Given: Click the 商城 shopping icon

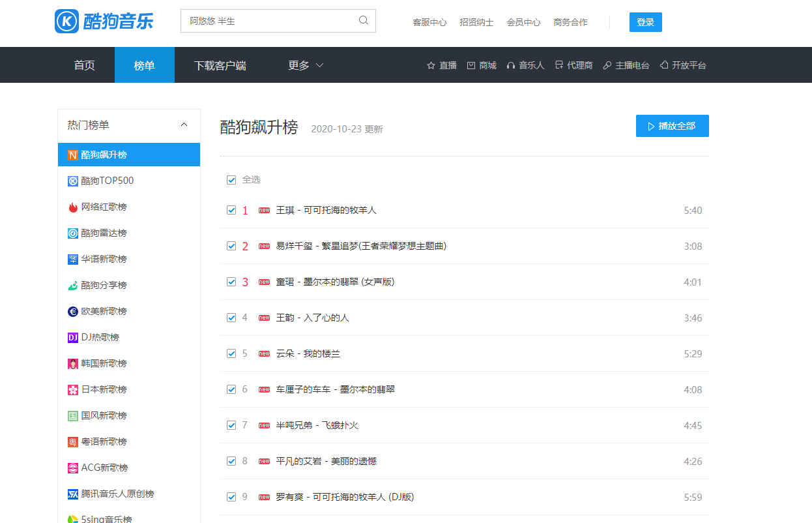Looking at the screenshot, I should (x=470, y=65).
